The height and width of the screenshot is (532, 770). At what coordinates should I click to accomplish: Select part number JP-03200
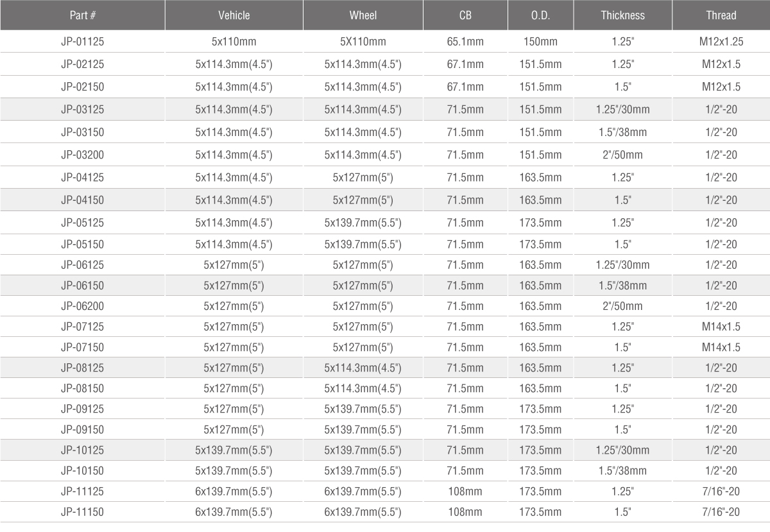point(82,155)
